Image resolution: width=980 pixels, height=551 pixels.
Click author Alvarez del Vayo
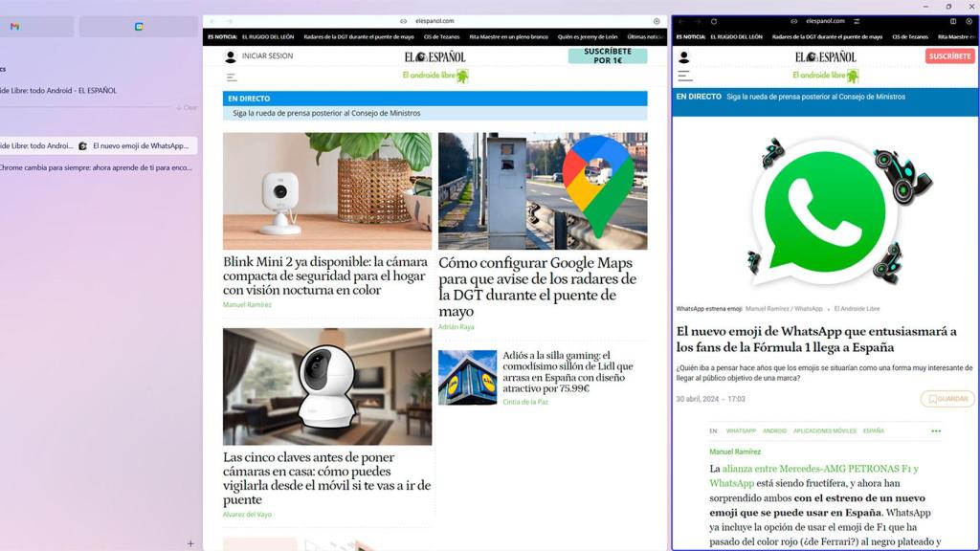(247, 515)
